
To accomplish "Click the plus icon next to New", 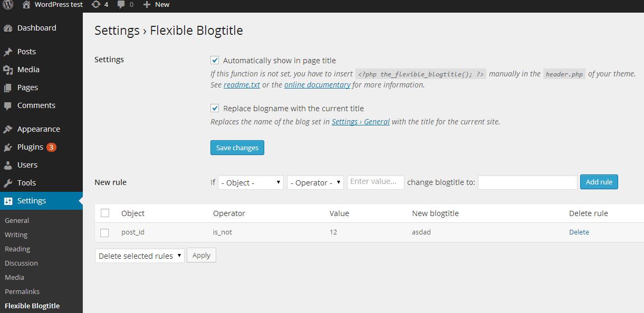I will [x=147, y=4].
